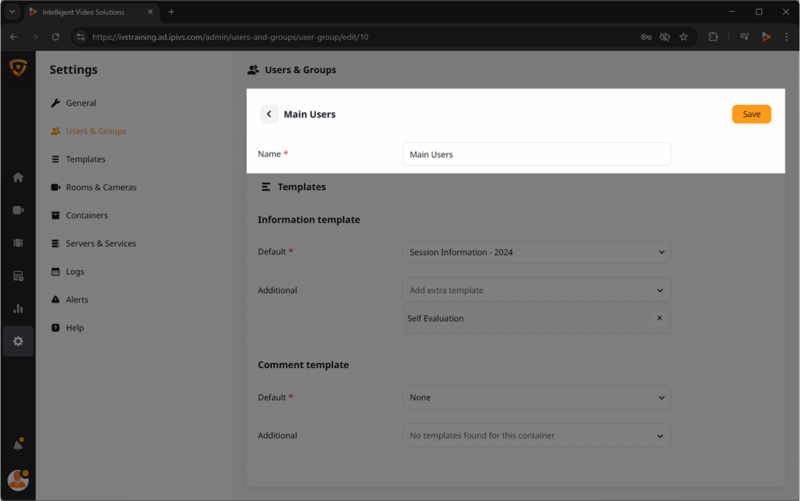Click the browser address bar URL
This screenshot has width=800, height=501.
230,37
